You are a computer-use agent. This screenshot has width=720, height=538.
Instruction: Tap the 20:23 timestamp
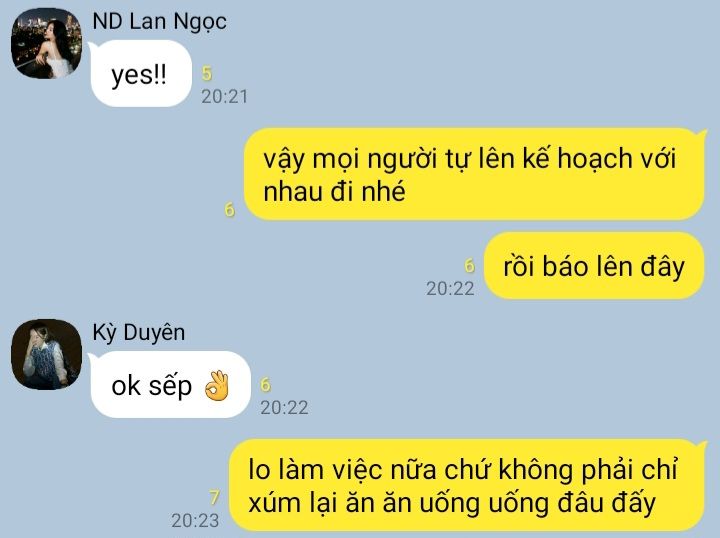(x=195, y=521)
